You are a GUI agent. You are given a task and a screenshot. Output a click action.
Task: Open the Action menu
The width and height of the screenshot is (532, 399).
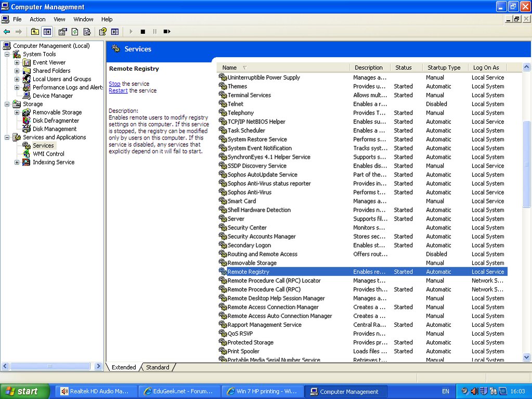[x=37, y=19]
